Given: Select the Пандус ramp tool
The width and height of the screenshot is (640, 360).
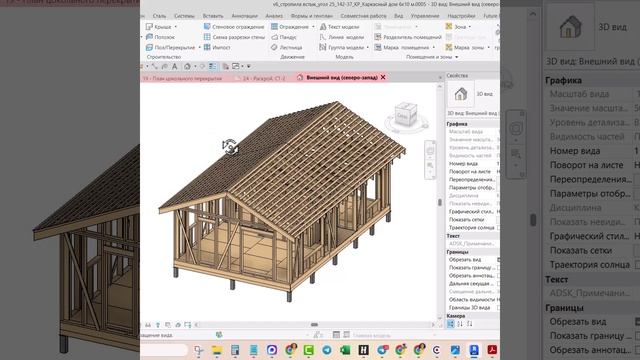Looking at the screenshot, I should (x=284, y=37).
